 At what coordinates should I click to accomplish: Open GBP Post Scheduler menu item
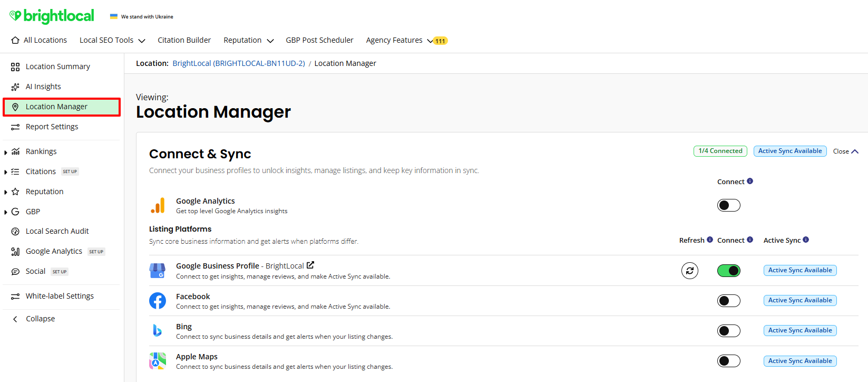[x=319, y=40]
